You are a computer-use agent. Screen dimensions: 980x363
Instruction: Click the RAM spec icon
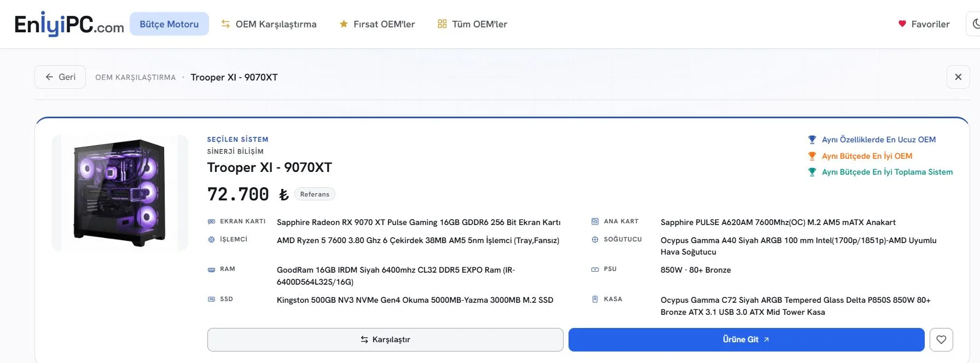click(212, 269)
